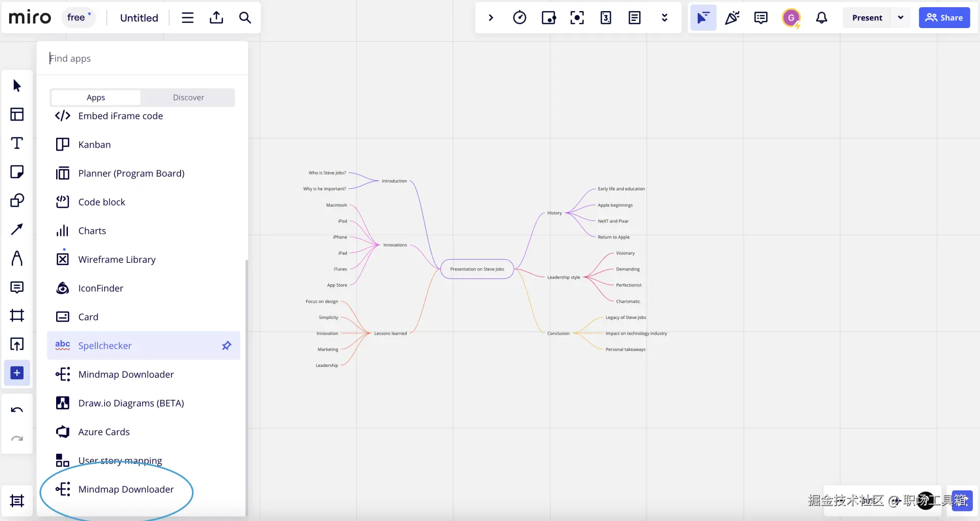Open the Card app
The width and height of the screenshot is (980, 521).
143,317
